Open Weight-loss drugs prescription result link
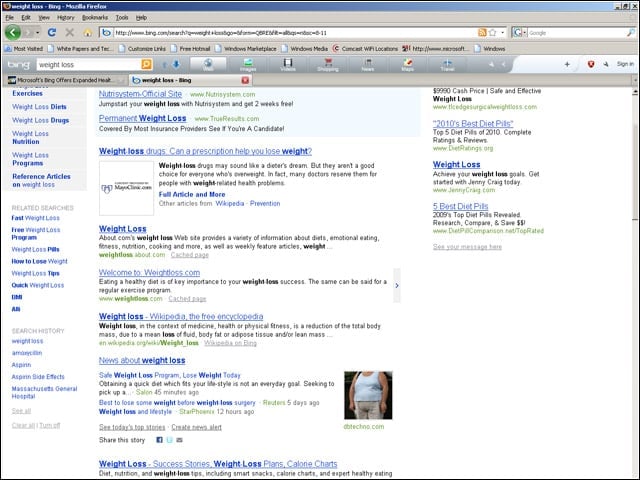 (205, 151)
